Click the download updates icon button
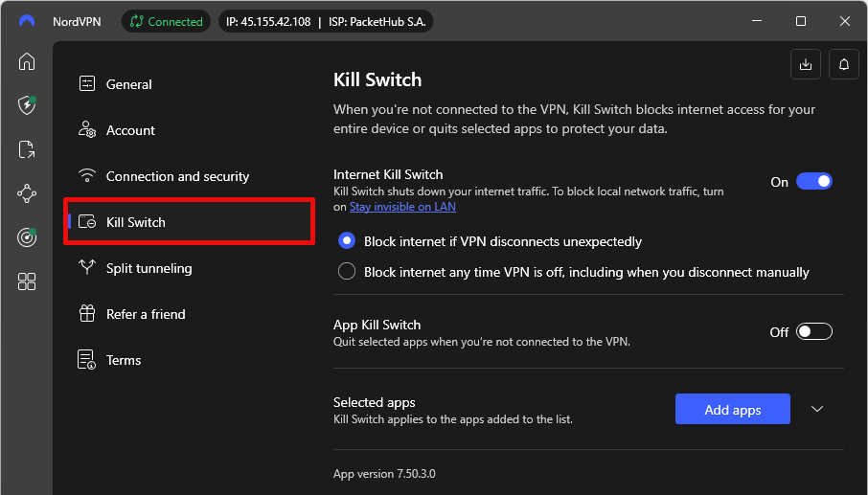This screenshot has height=495, width=868. 806,64
